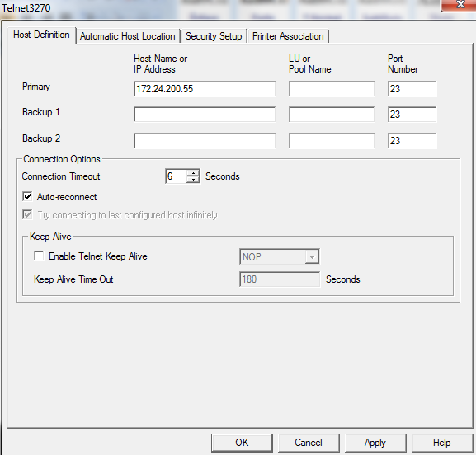Click the Primary LU or Pool Name field
The height and width of the screenshot is (455, 476).
[x=332, y=89]
